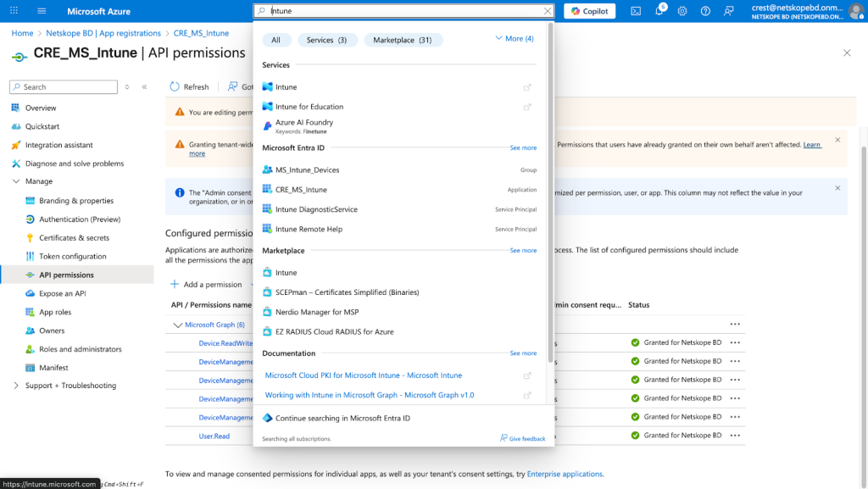Clear the Intune search text
868x489 pixels.
(548, 10)
